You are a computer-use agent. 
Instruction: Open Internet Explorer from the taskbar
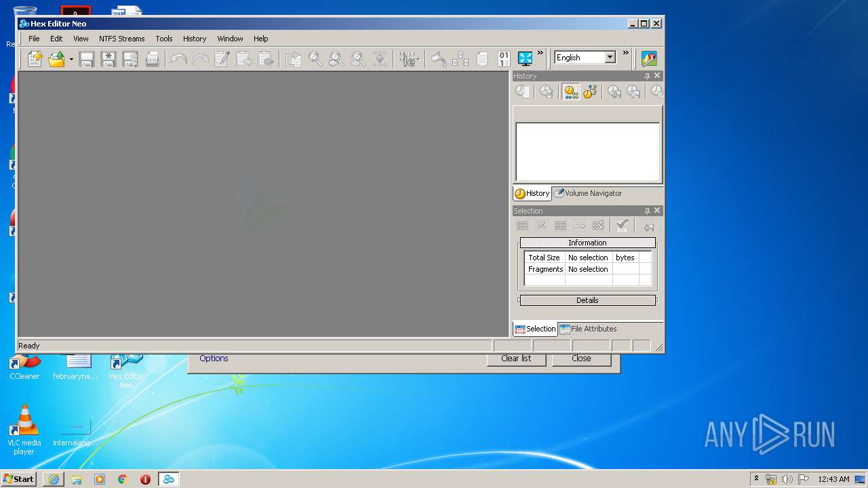[54, 479]
